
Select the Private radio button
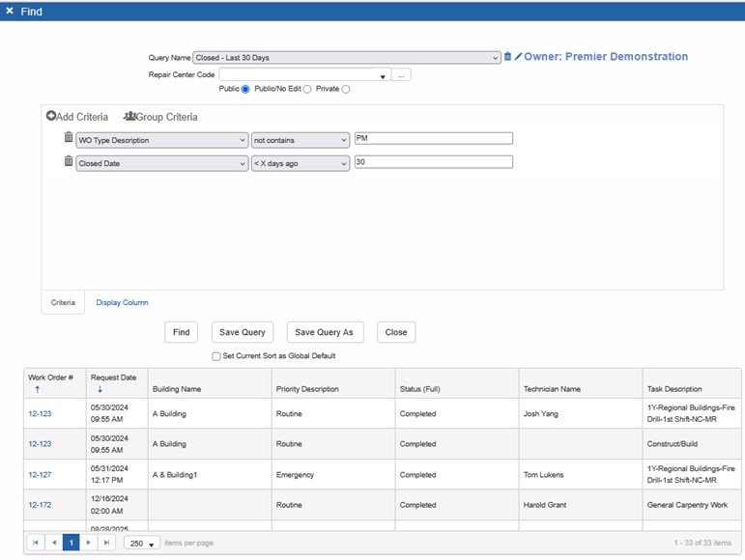tap(346, 90)
